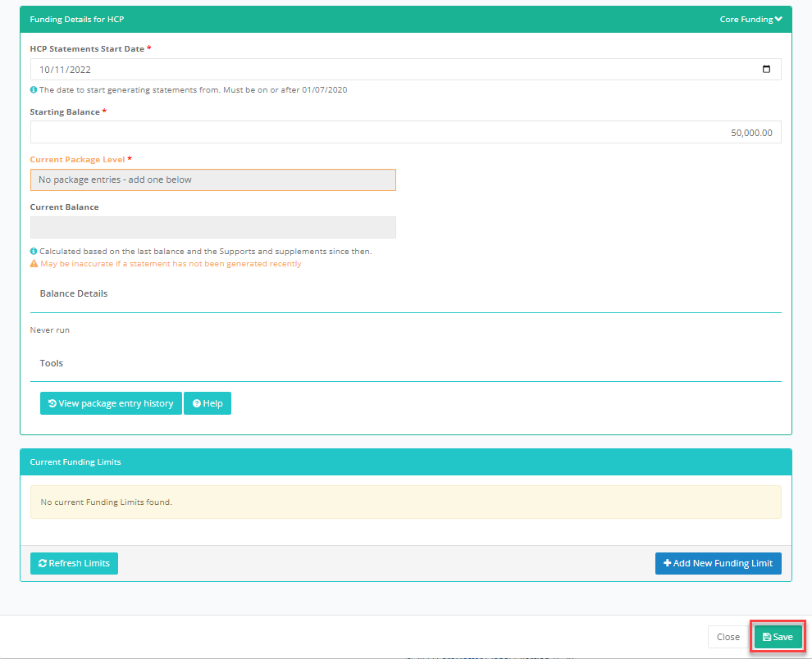Click the Current Funding Limits panel header
812x659 pixels.
[405, 461]
